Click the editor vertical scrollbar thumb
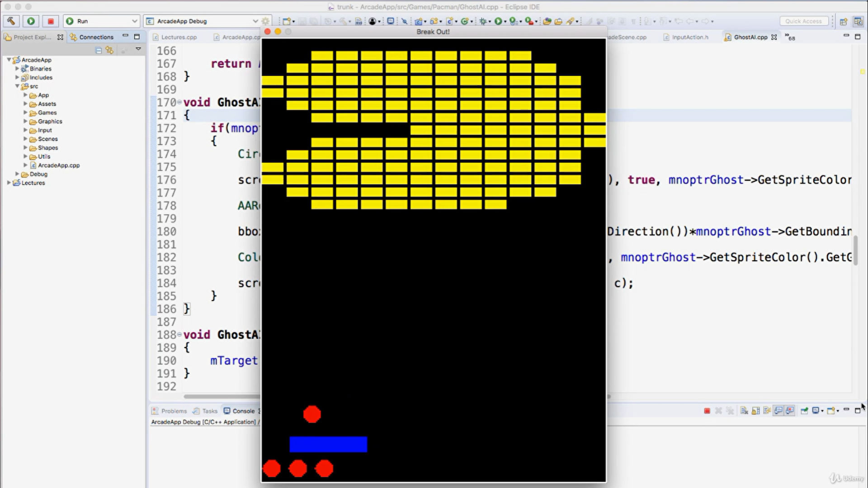 [855, 251]
